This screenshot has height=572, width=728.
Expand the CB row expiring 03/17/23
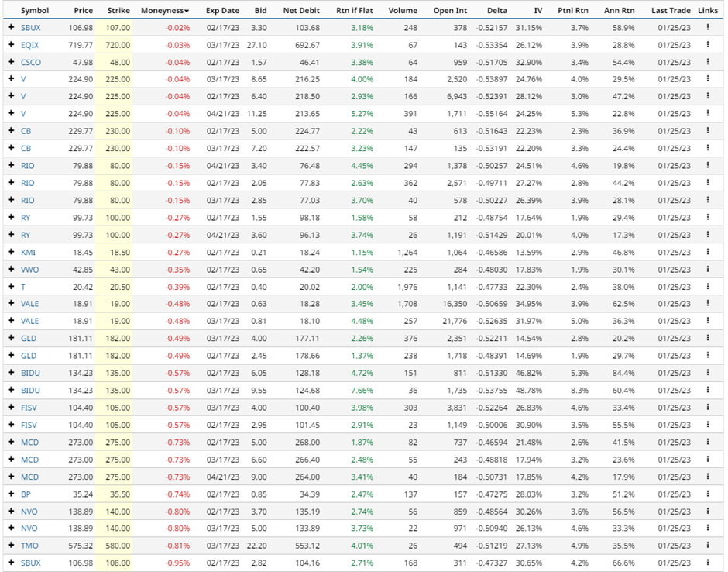click(x=11, y=148)
